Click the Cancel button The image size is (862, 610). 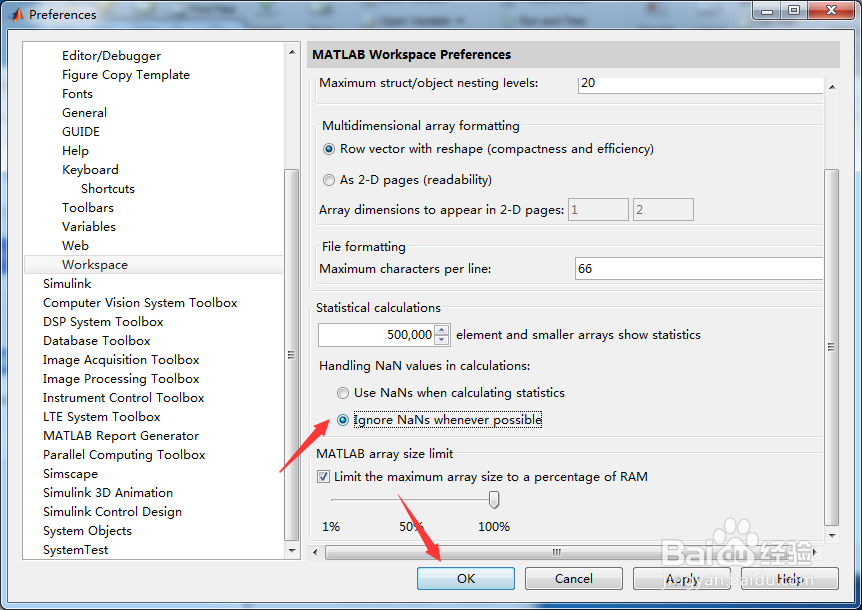[573, 579]
